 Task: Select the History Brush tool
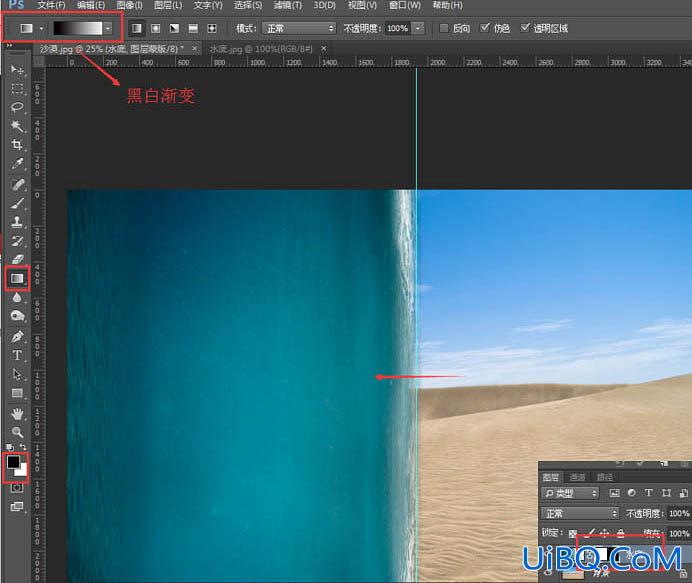click(x=17, y=241)
